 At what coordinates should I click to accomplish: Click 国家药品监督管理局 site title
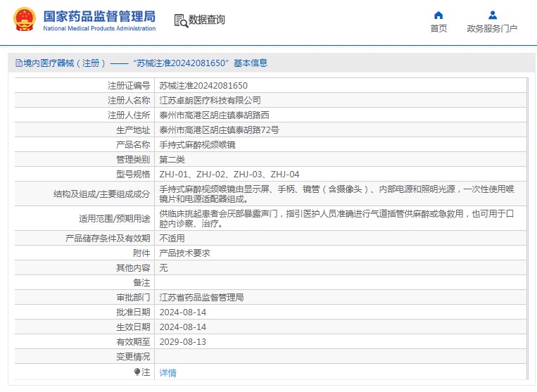[99, 16]
